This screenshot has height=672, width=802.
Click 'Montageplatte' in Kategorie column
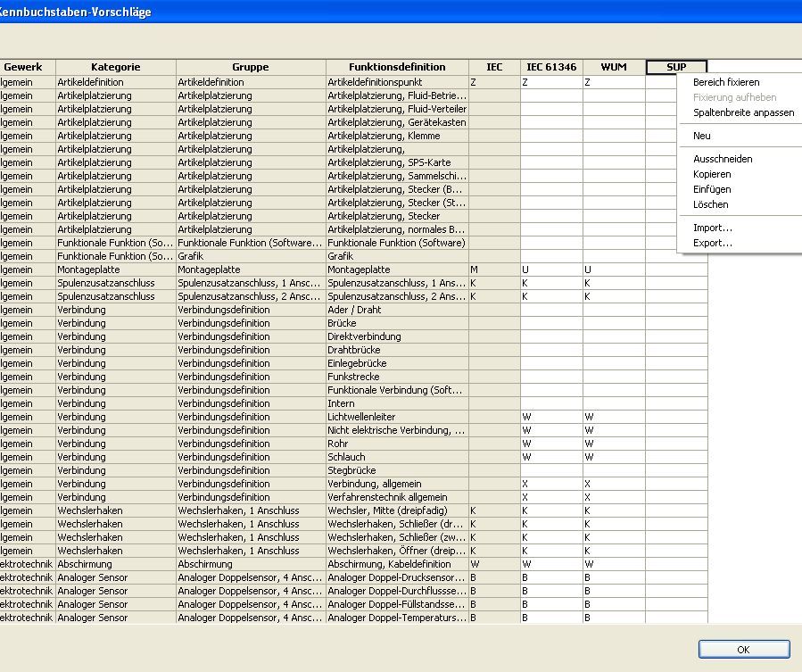[116, 270]
